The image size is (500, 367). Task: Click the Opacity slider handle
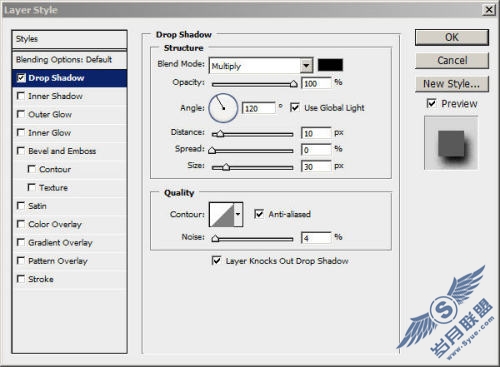(293, 84)
